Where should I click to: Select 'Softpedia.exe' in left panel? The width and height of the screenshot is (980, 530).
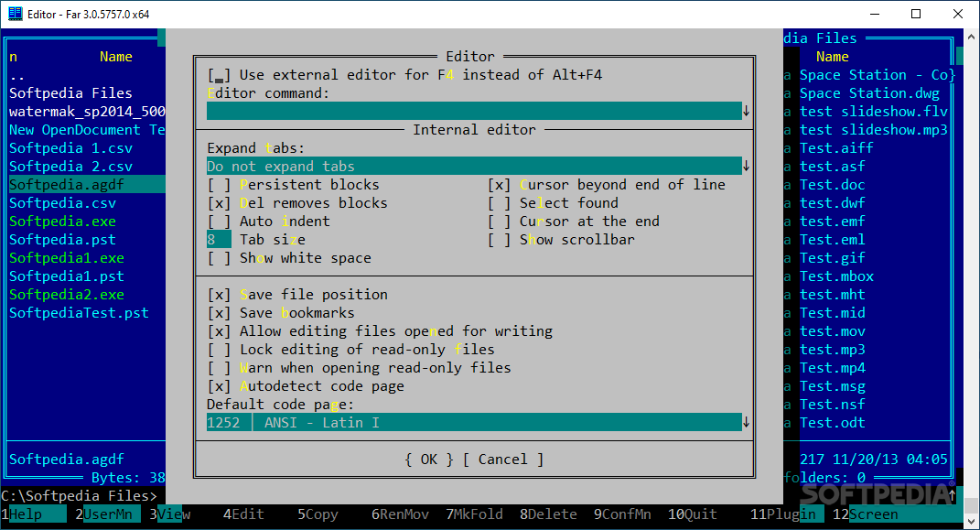(x=62, y=222)
